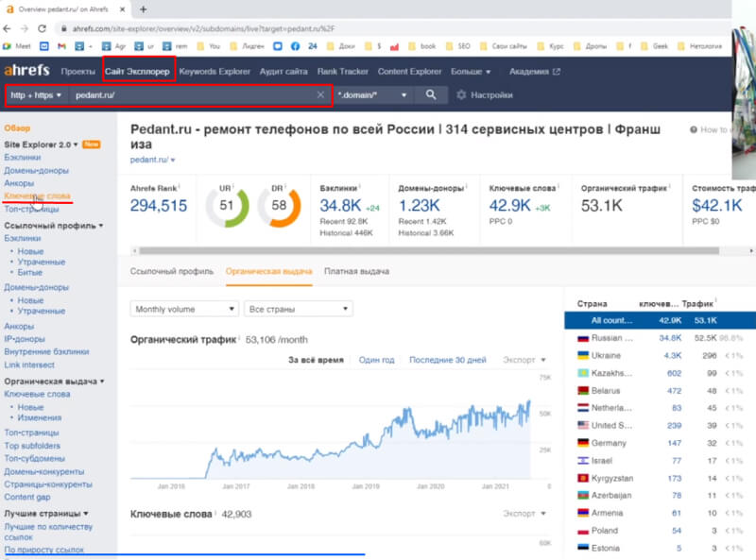Open the 'book' bookmark folder
This screenshot has height=560, width=756.
click(x=421, y=46)
